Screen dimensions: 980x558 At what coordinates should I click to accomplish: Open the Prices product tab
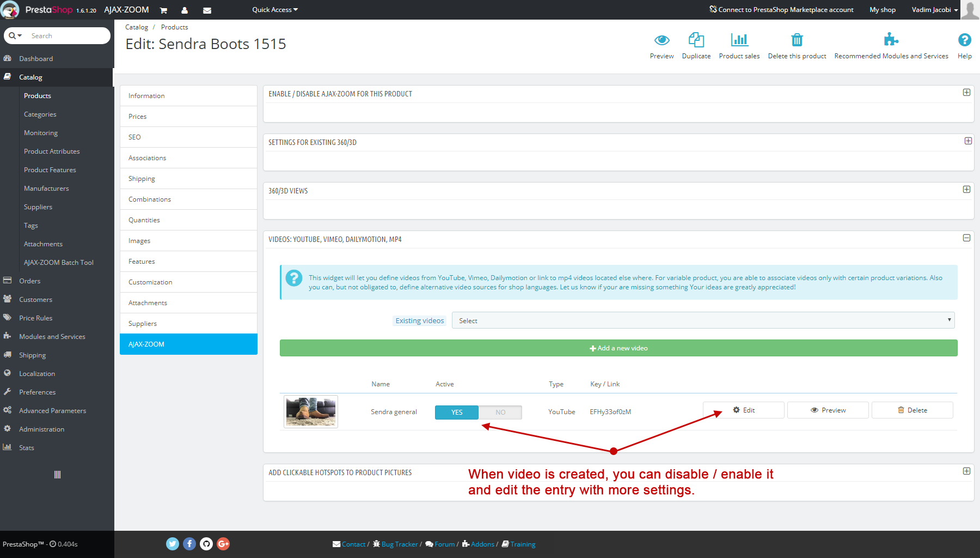[188, 117]
